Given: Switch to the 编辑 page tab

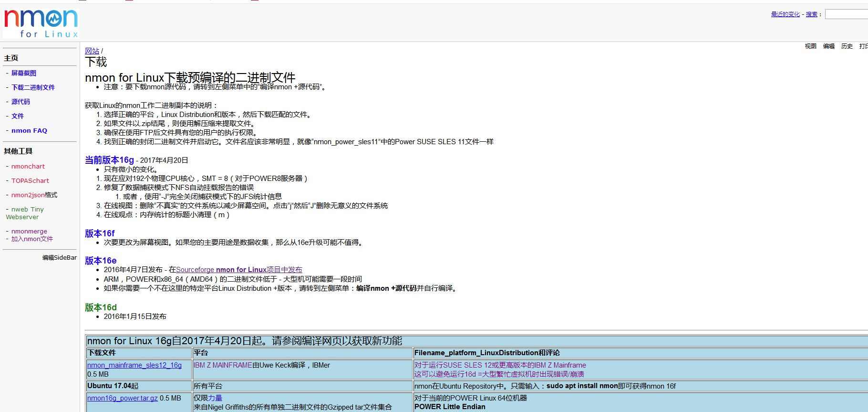Looking at the screenshot, I should pos(828,46).
